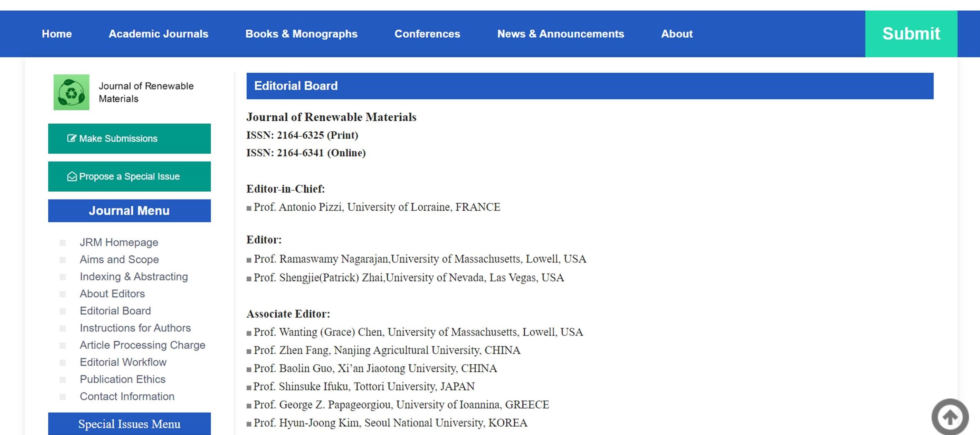Open the JRM Homepage link
This screenshot has height=435, width=980.
pos(119,242)
